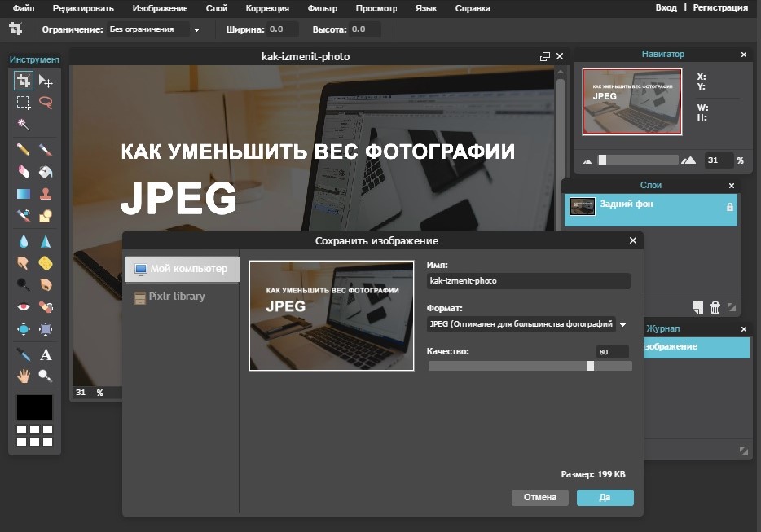Select the Paint Bucket tool

tap(46, 172)
